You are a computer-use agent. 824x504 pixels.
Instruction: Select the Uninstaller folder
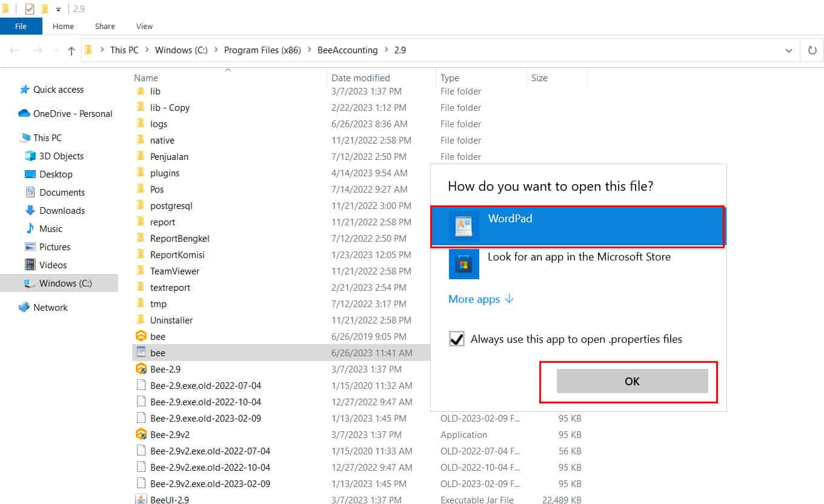point(171,320)
